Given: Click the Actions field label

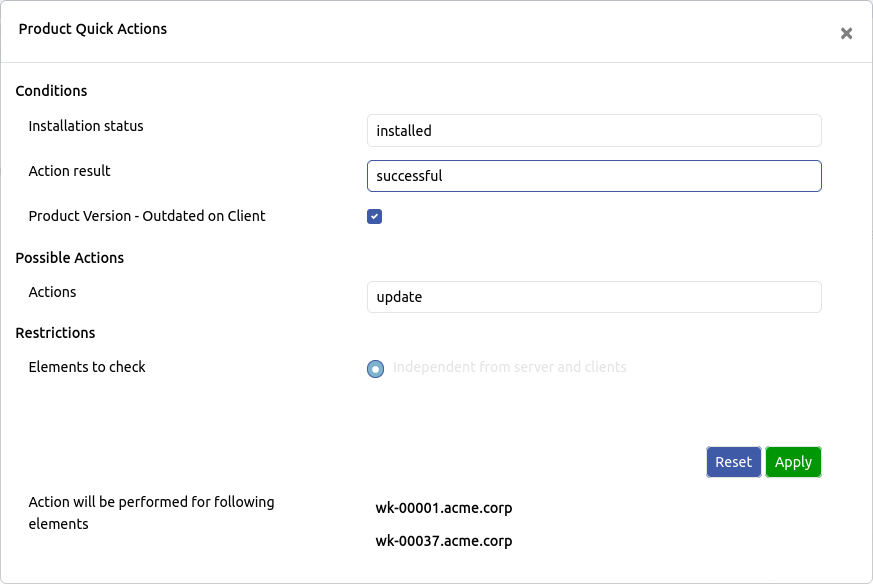Looking at the screenshot, I should pyautogui.click(x=52, y=292).
